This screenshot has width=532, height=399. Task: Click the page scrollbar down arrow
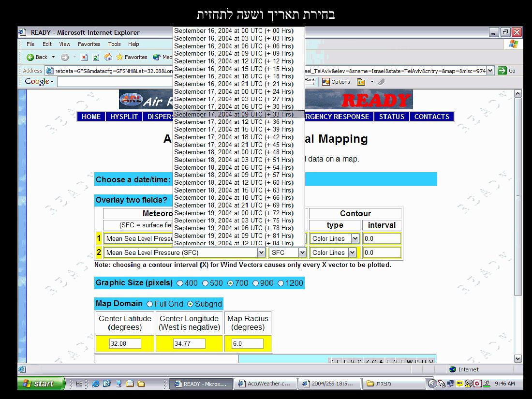518,358
